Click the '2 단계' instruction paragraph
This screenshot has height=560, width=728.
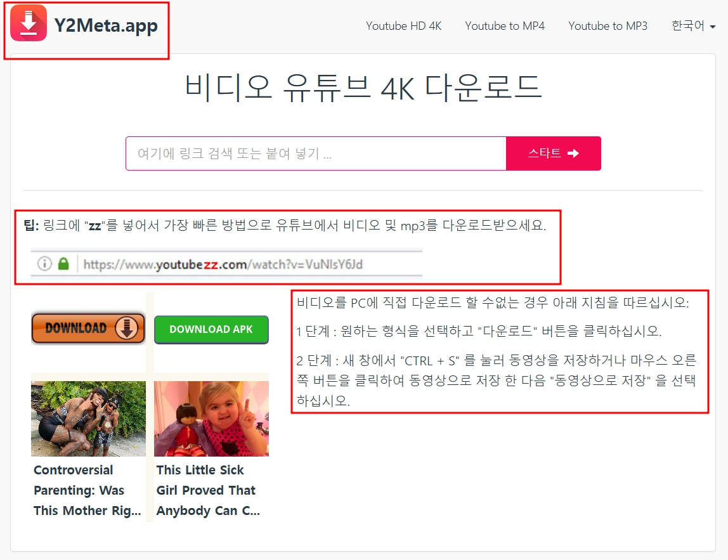pyautogui.click(x=497, y=381)
